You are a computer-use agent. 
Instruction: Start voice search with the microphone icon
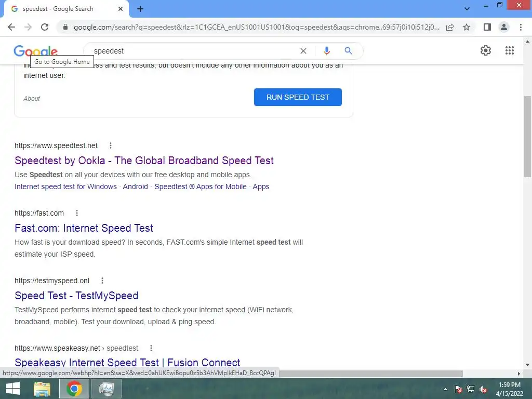tap(327, 51)
